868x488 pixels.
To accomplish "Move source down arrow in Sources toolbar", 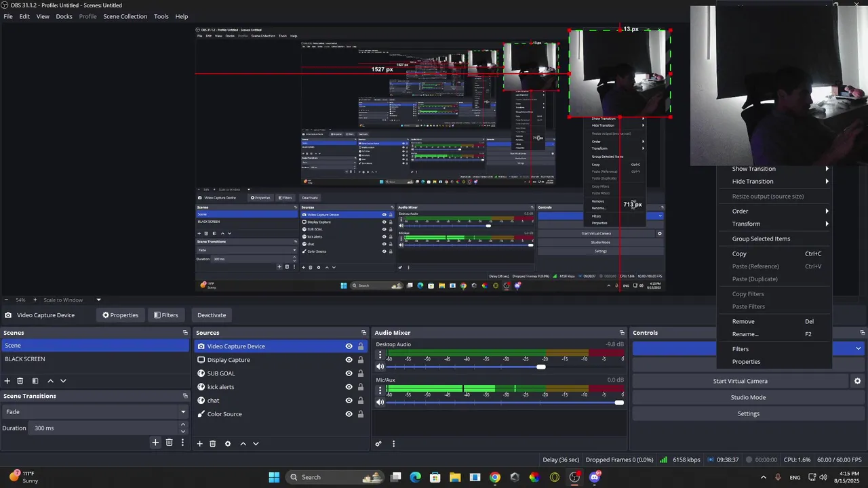I will 256,444.
